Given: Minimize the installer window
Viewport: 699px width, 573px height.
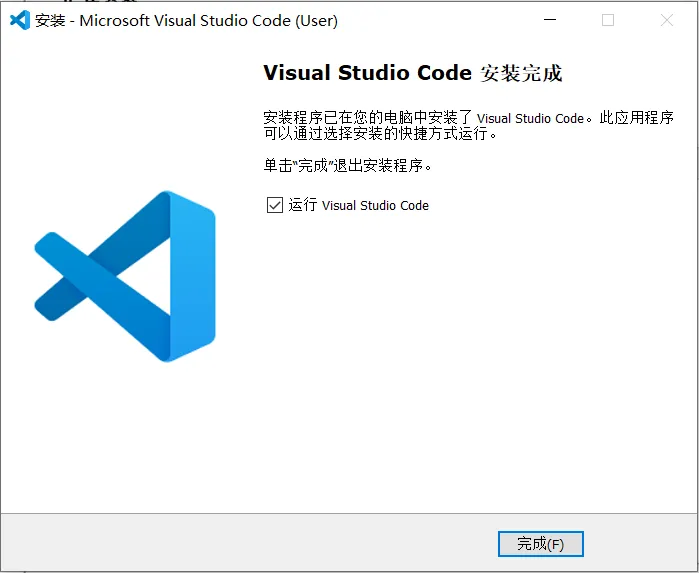Looking at the screenshot, I should [x=550, y=20].
